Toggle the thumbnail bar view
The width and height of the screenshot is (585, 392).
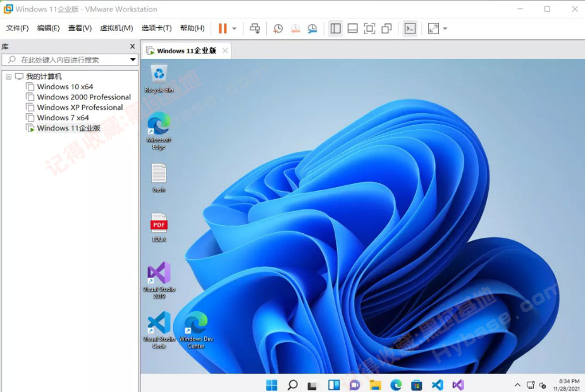point(352,28)
